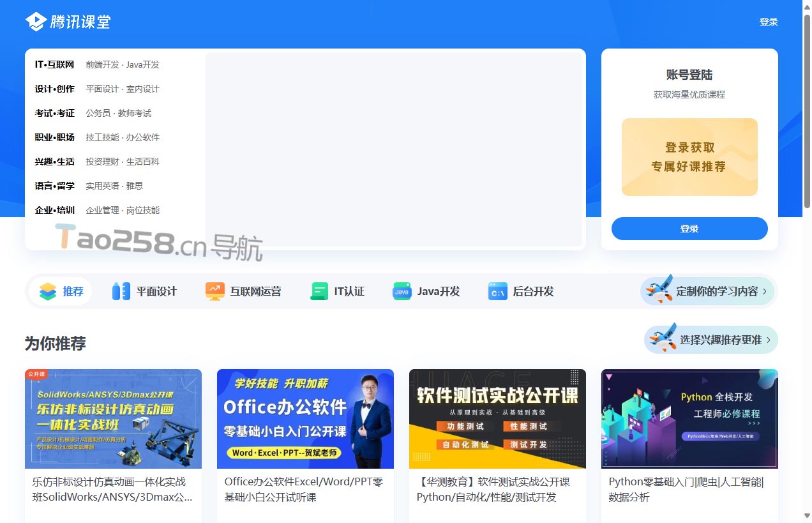The image size is (812, 523).
Task: Click the 互联网运营 chart icon
Action: click(215, 292)
